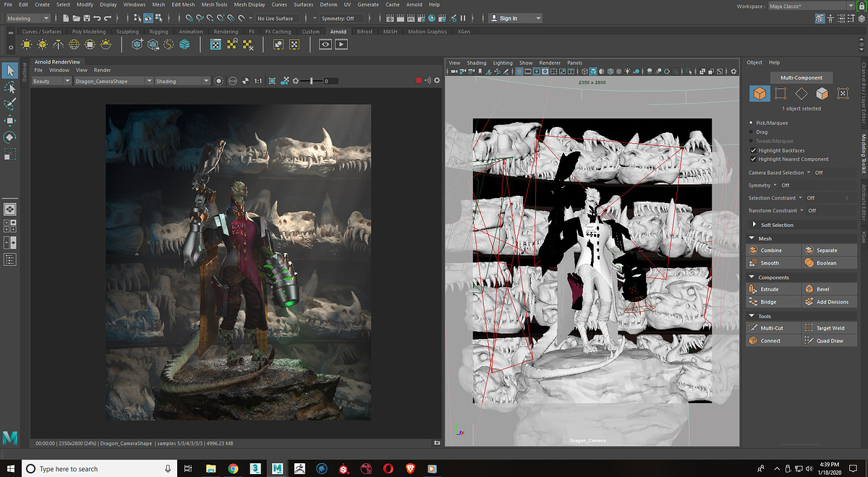Open Symmetry: Off dropdown in status line
The height and width of the screenshot is (477, 868).
point(340,18)
